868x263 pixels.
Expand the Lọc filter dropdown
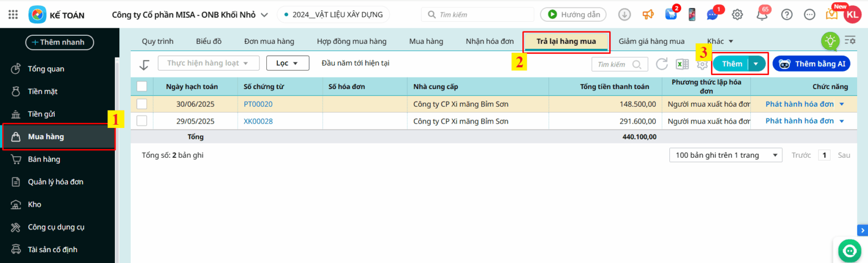(288, 63)
